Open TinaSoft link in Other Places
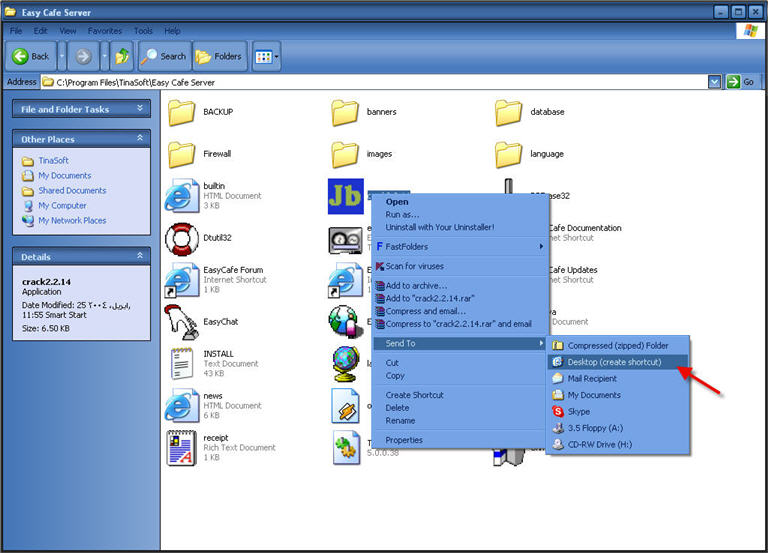The width and height of the screenshot is (768, 553). point(53,160)
